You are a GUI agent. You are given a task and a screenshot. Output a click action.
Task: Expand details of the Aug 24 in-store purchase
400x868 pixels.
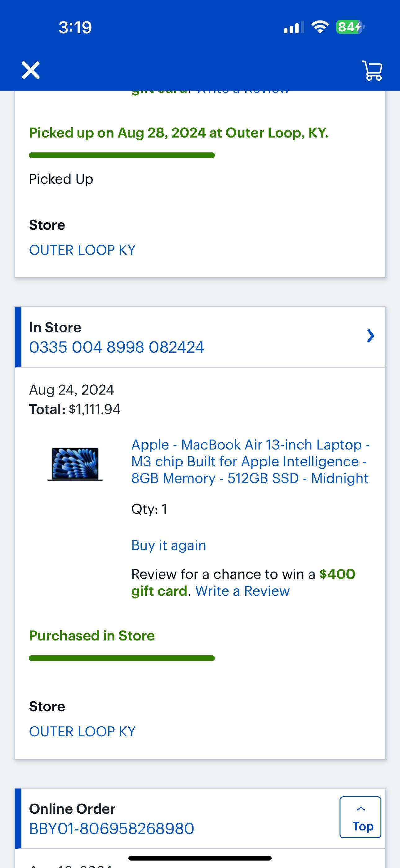tap(370, 335)
